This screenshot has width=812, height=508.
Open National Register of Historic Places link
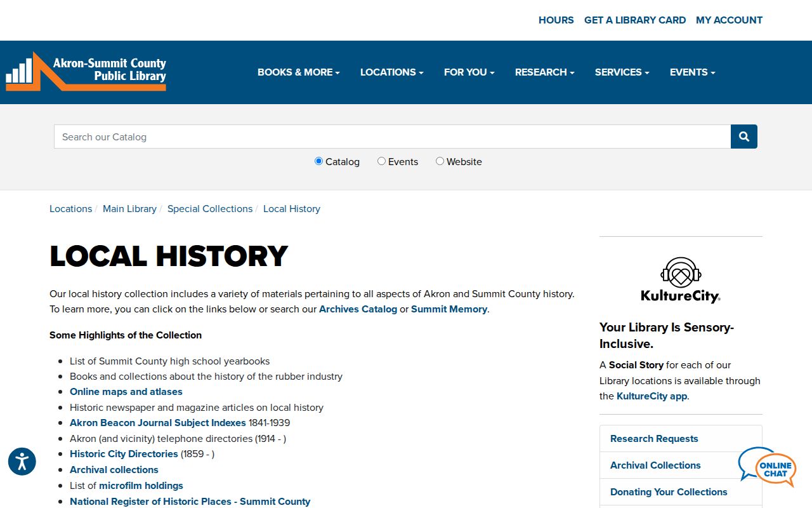tap(190, 502)
